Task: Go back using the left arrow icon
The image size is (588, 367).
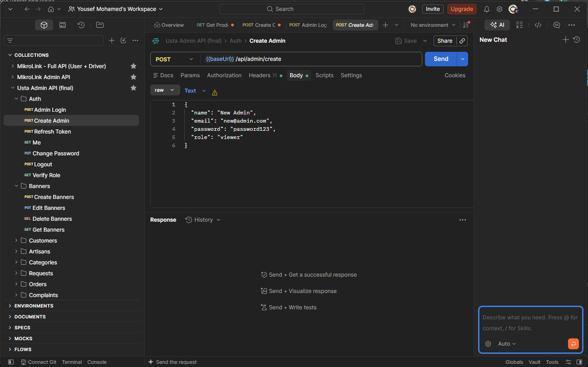Action: (27, 9)
